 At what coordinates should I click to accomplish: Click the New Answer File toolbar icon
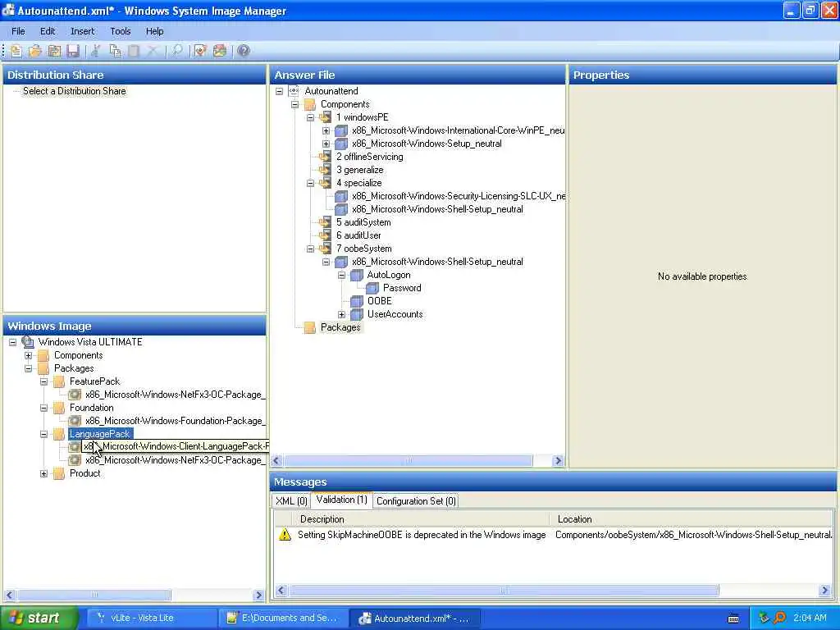16,51
